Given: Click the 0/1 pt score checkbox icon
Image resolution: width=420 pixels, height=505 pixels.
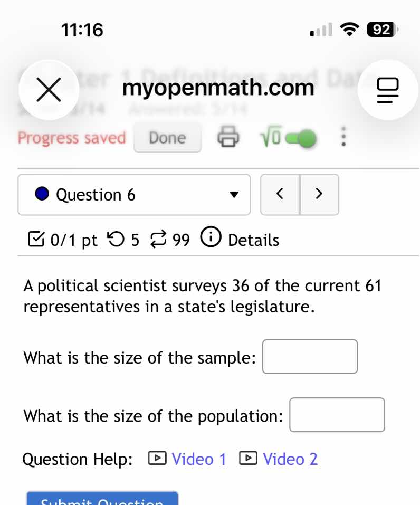Looking at the screenshot, I should 35,239.
